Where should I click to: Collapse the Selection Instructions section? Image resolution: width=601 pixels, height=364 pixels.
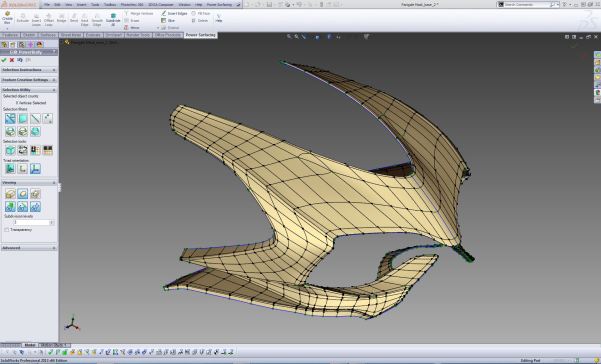29,70
